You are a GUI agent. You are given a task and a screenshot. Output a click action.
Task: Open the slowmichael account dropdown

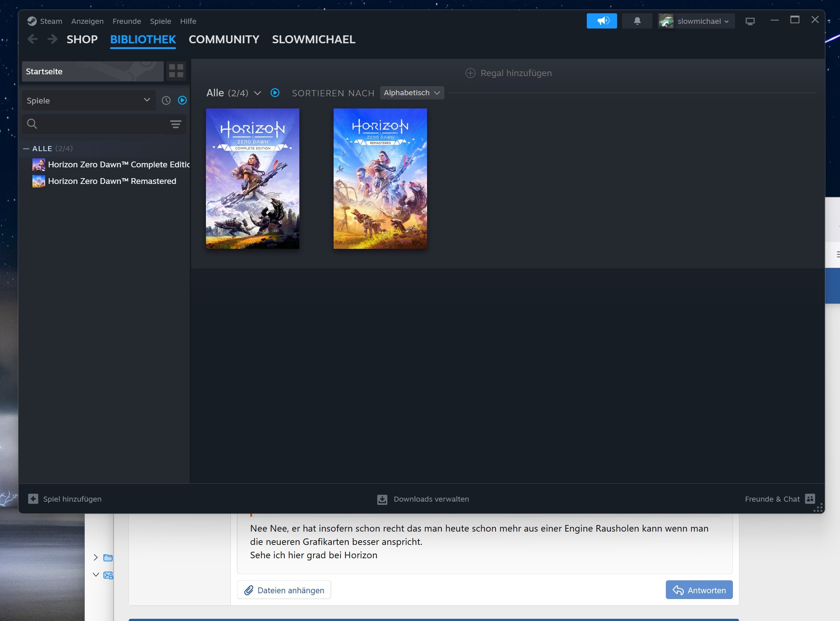pos(696,21)
